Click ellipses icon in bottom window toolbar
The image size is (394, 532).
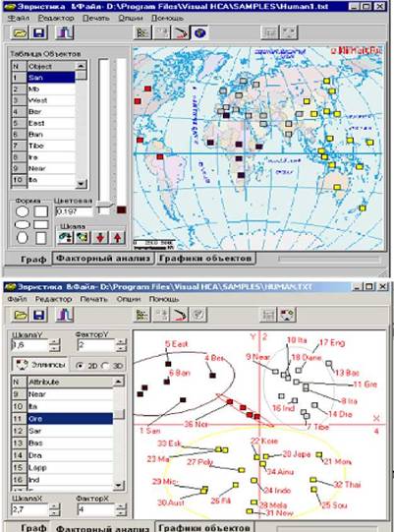coord(287,315)
